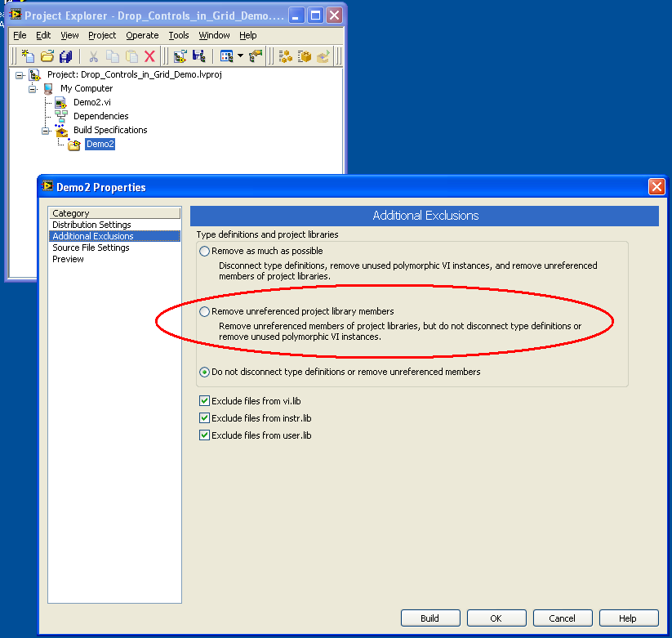The width and height of the screenshot is (672, 638).
Task: Open the Project menu
Action: (x=102, y=35)
